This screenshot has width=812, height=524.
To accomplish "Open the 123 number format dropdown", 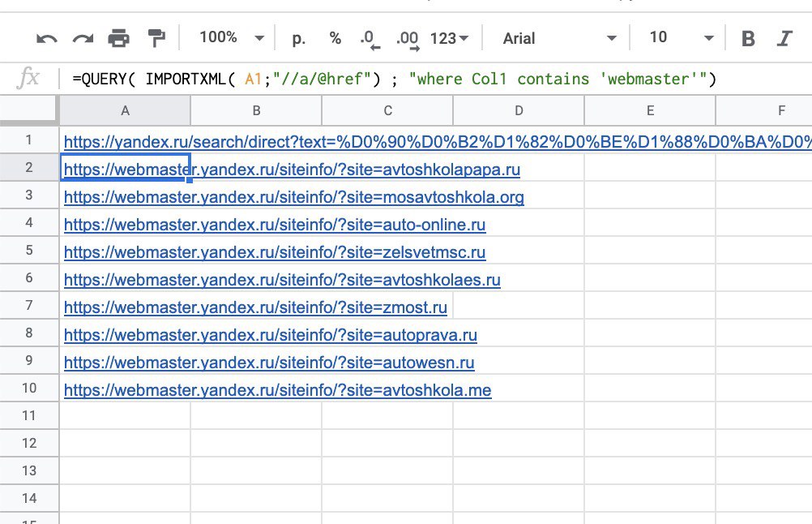I will 449,38.
